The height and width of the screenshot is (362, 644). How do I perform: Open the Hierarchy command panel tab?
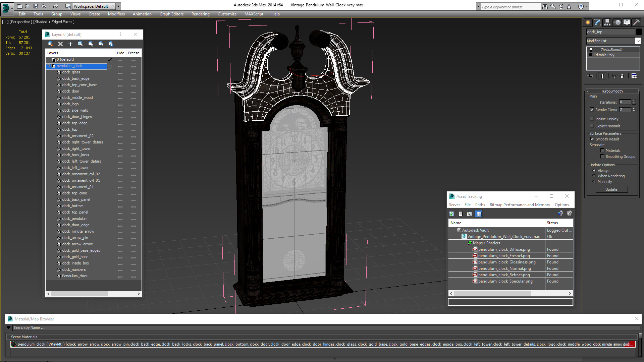click(x=607, y=22)
